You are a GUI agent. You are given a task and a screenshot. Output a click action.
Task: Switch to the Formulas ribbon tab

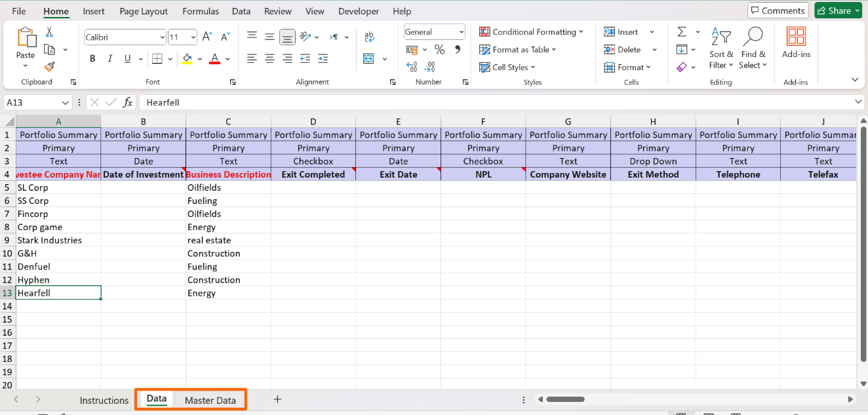201,11
